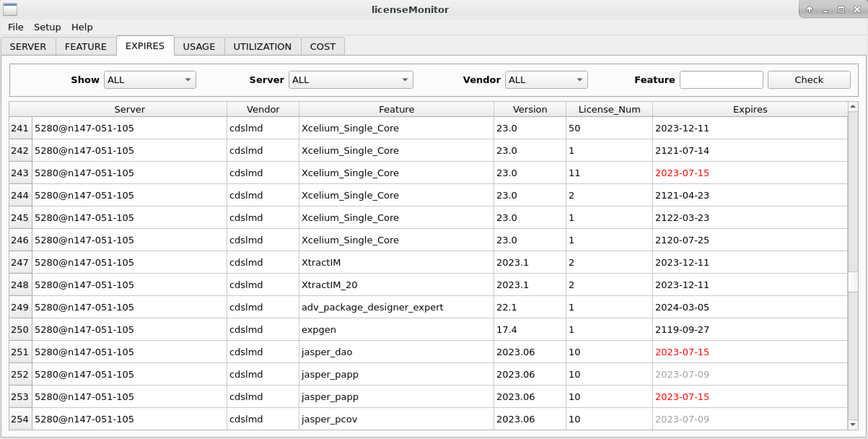This screenshot has width=868, height=439.
Task: Click jasper_papp cell in row 253
Action: tap(396, 397)
